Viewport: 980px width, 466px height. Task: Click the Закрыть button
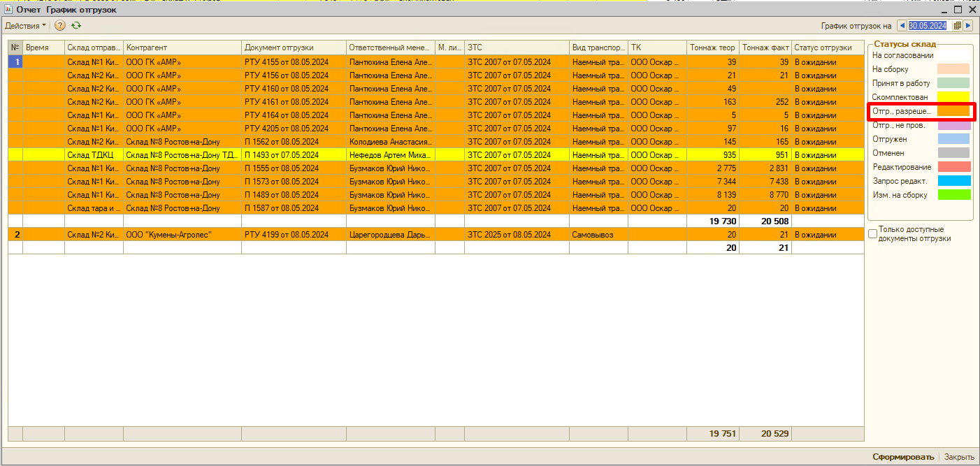click(x=959, y=457)
